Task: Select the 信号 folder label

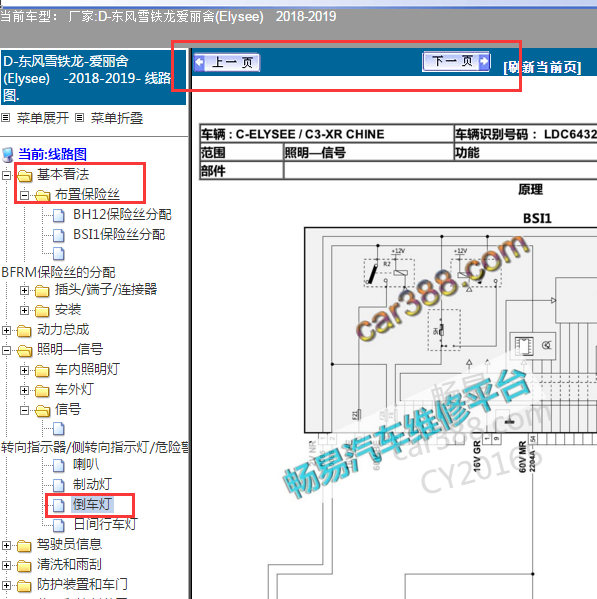Action: [68, 410]
